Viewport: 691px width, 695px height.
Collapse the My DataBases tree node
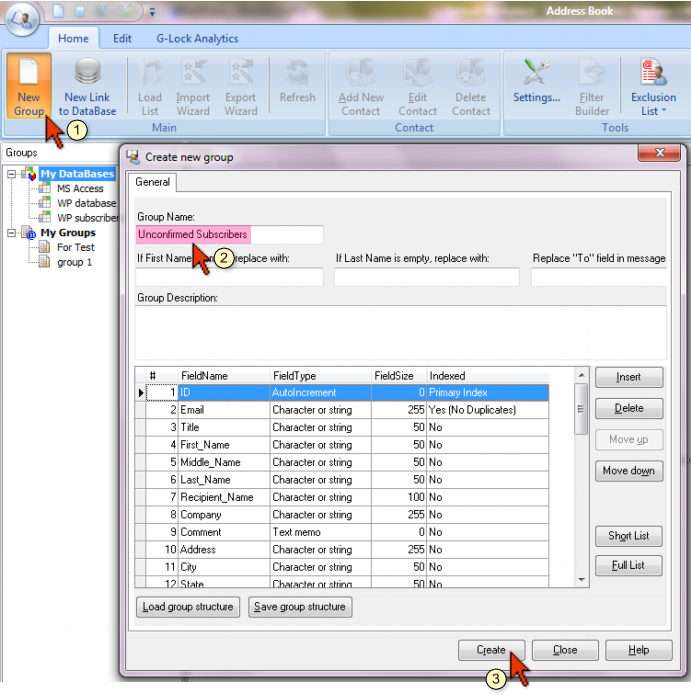[12, 174]
